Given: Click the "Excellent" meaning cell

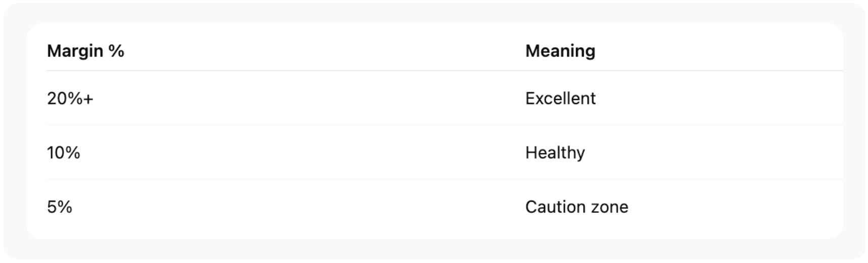Looking at the screenshot, I should coord(560,98).
